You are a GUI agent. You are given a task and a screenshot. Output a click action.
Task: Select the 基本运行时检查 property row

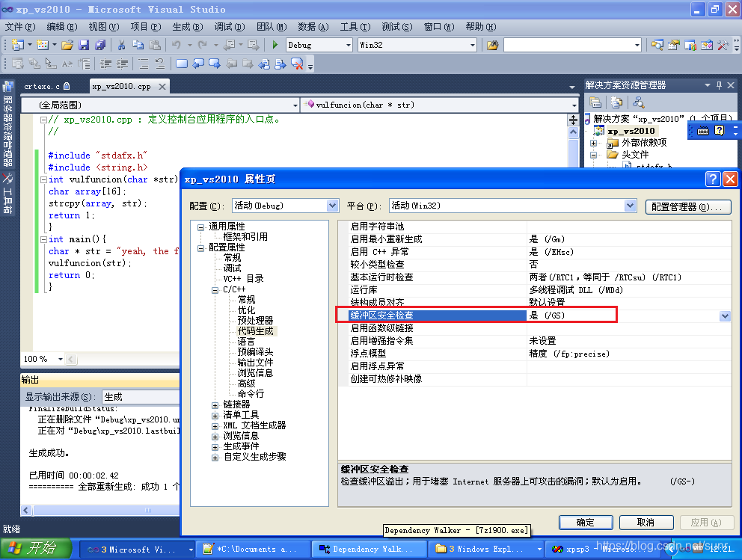point(534,277)
